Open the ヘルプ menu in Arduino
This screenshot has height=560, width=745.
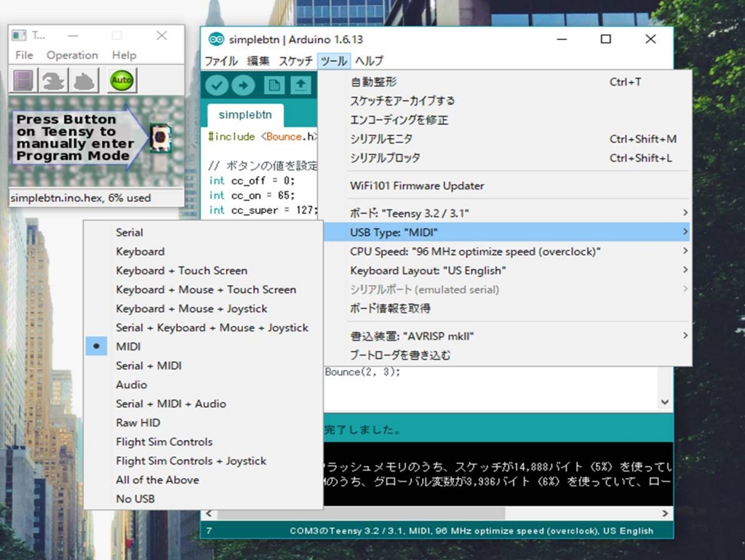coord(369,61)
